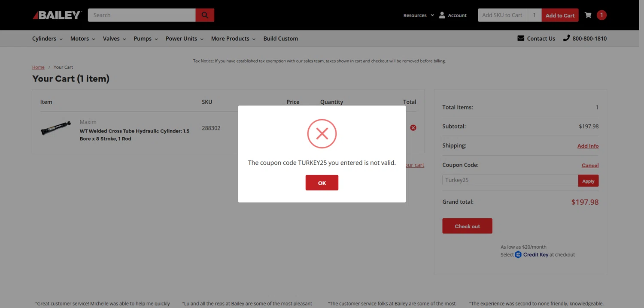This screenshot has height=308, width=644.
Task: Click the red cart count badge
Action: pyautogui.click(x=601, y=15)
